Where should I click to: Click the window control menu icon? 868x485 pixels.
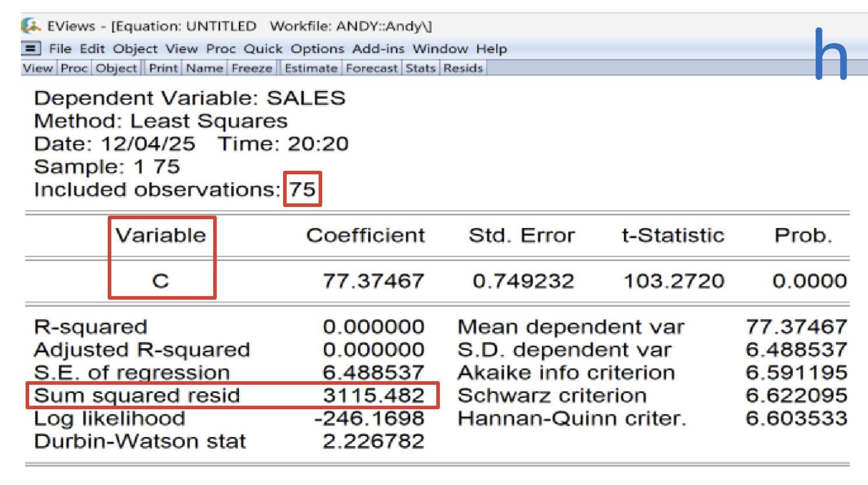pos(31,48)
